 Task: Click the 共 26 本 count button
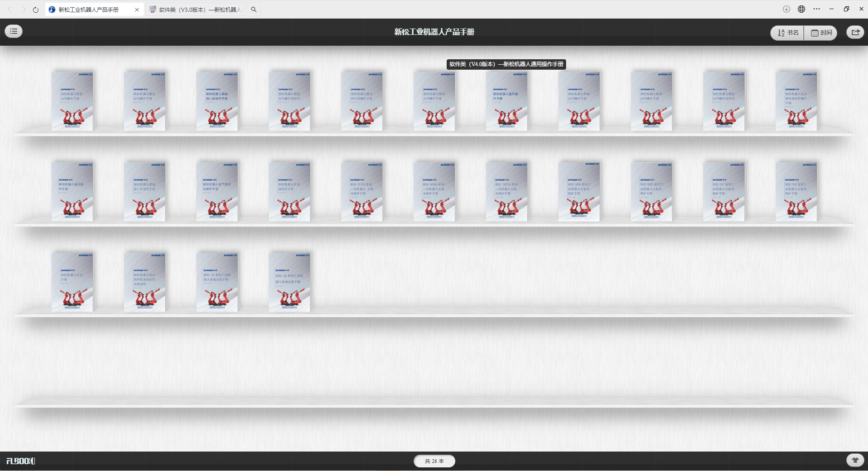coord(434,461)
